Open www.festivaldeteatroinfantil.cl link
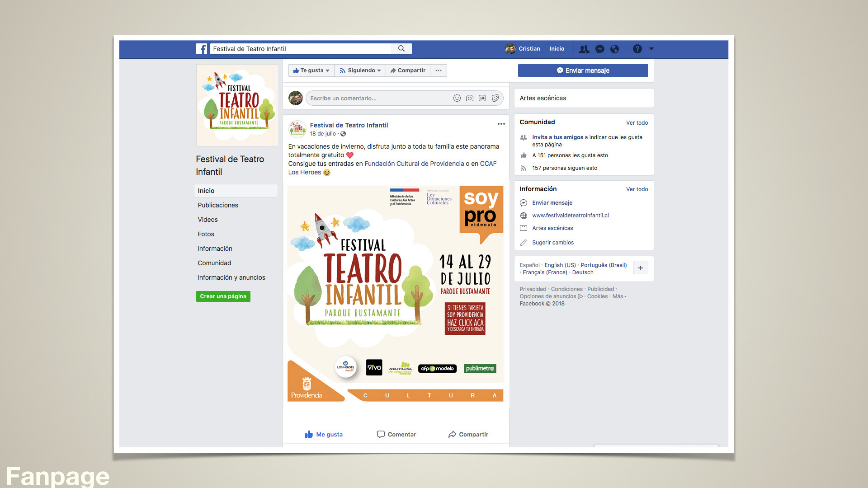Viewport: 868px width, 488px height. [x=570, y=216]
